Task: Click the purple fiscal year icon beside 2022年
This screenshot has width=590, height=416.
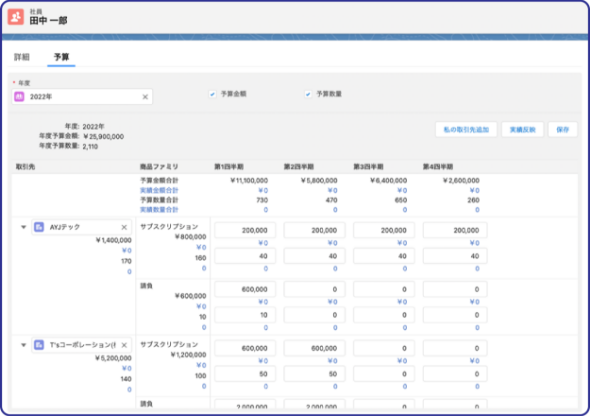Action: pos(19,97)
